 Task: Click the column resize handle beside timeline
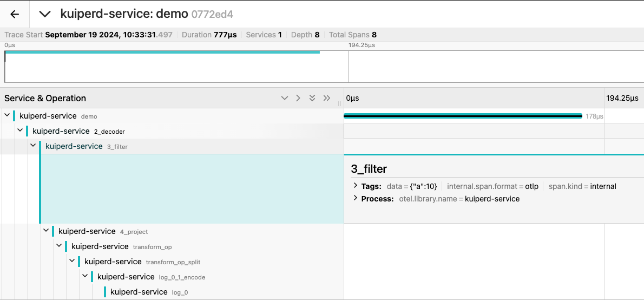point(339,103)
